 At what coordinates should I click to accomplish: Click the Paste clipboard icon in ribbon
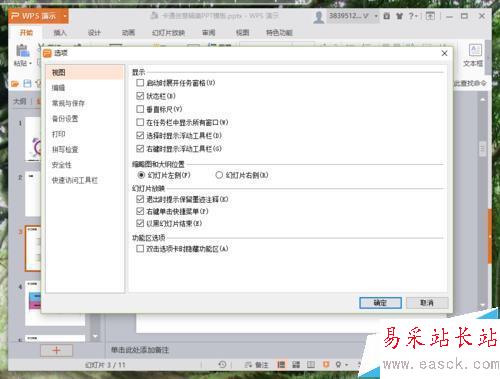[23, 51]
